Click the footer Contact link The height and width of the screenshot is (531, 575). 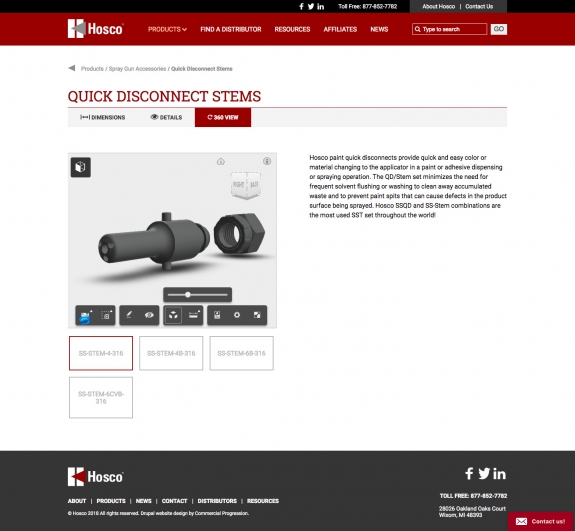click(174, 501)
